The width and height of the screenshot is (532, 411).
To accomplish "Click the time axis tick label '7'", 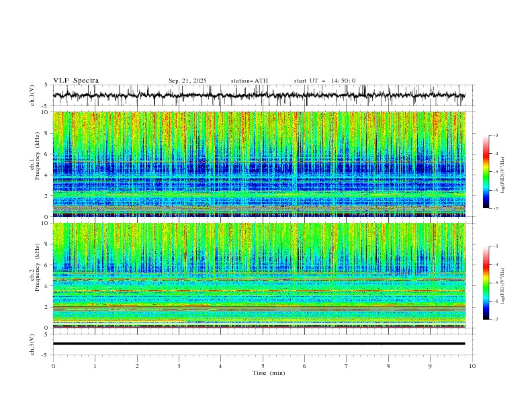I will (x=347, y=366).
